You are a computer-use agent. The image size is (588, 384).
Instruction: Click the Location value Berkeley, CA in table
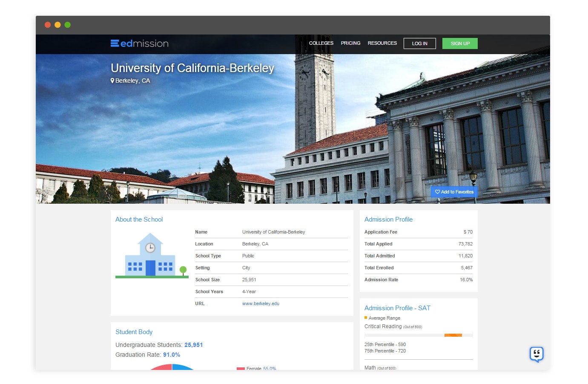coord(255,244)
